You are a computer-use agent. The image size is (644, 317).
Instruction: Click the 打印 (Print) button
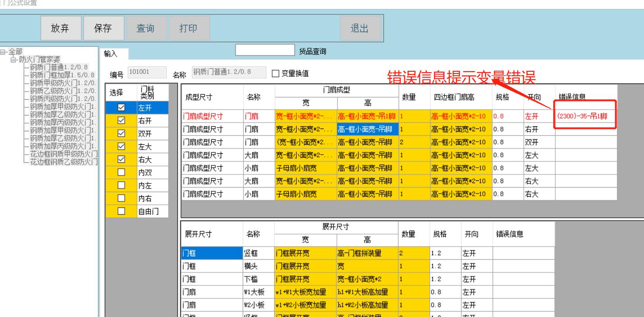(x=189, y=28)
